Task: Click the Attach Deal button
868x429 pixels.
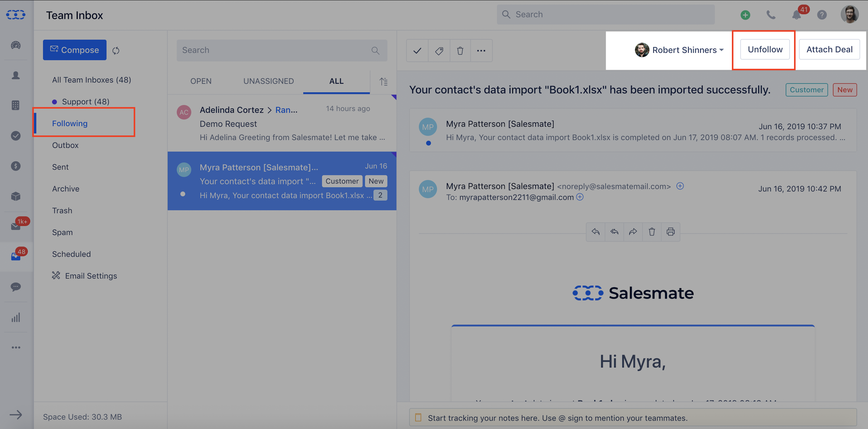Action: (829, 49)
